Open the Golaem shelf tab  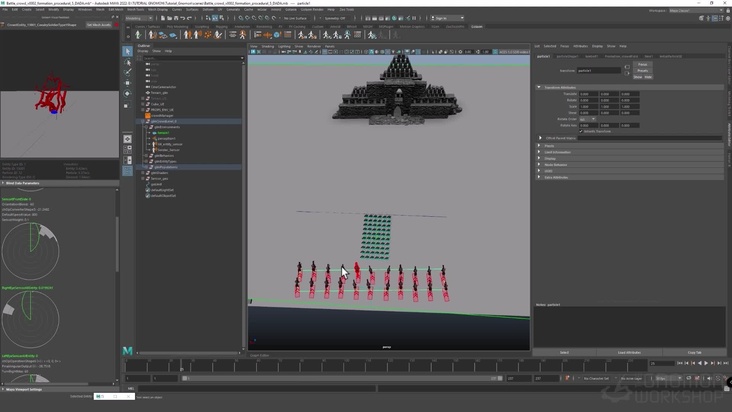pos(477,27)
